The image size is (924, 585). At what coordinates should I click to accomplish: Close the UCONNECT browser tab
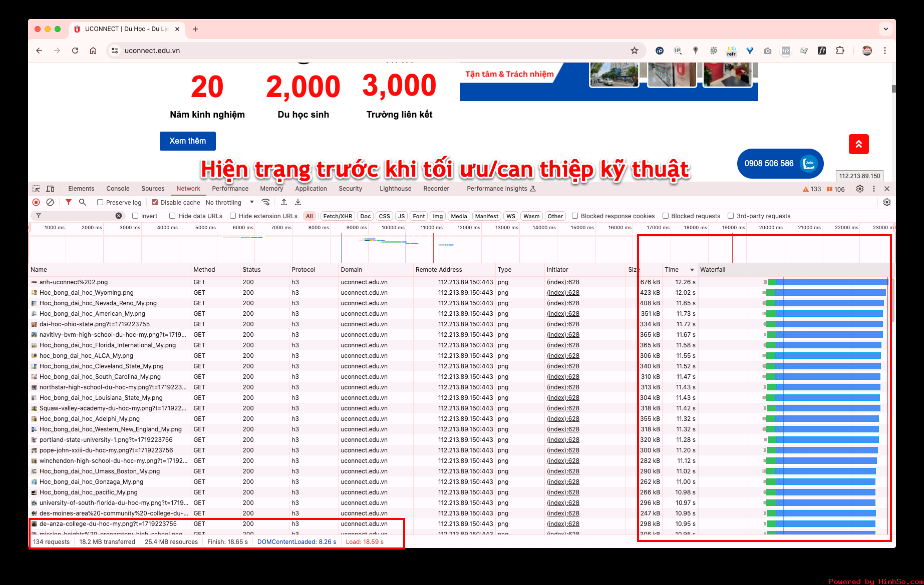[177, 29]
